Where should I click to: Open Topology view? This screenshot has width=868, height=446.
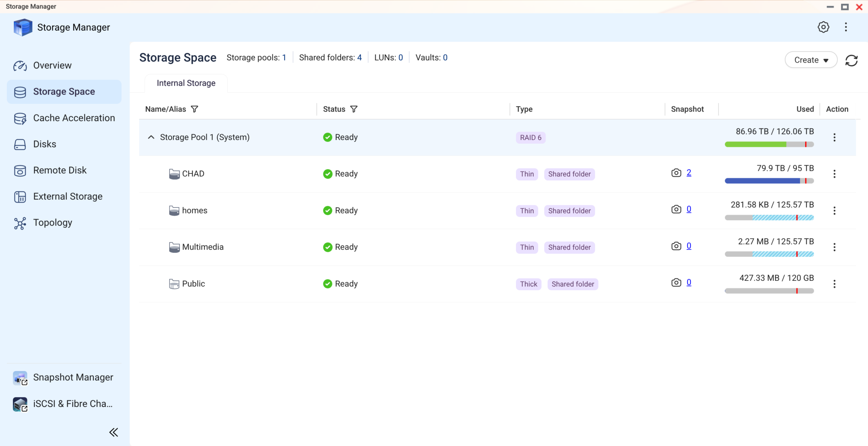coord(64,223)
